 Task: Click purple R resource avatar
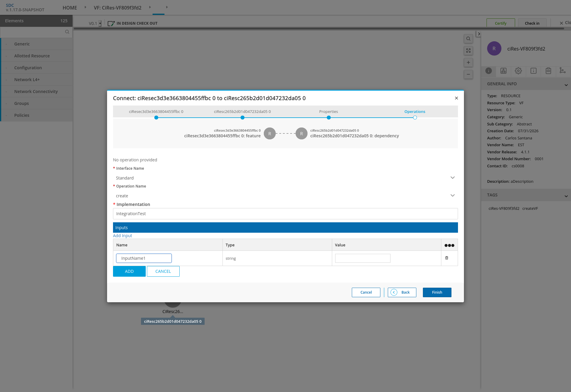point(494,48)
